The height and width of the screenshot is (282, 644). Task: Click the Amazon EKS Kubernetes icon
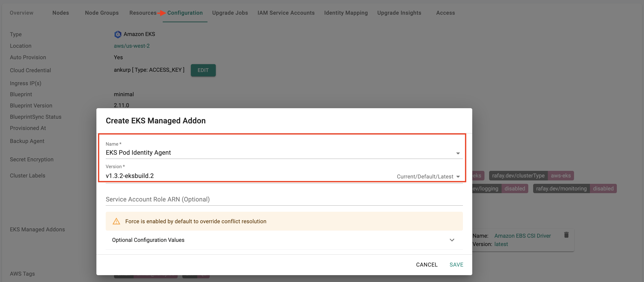point(118,34)
